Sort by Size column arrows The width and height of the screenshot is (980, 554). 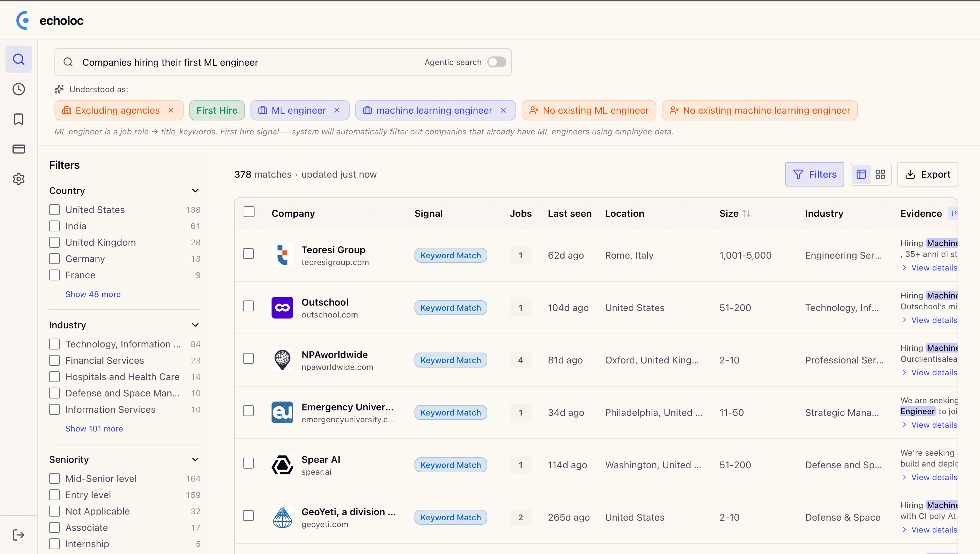[746, 213]
